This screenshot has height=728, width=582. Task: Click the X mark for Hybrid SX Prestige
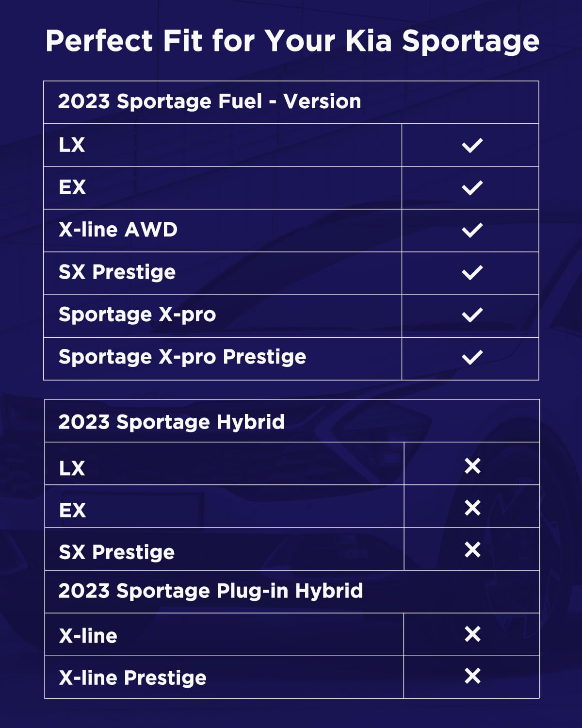click(x=472, y=550)
